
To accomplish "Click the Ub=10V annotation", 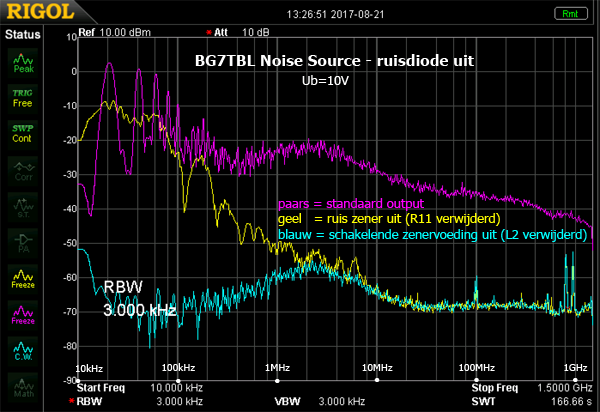I will 325,81.
